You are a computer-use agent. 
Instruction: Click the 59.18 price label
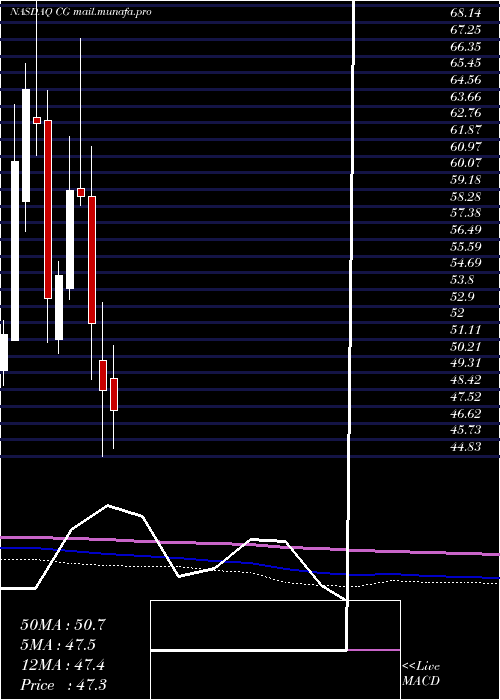[x=466, y=180]
